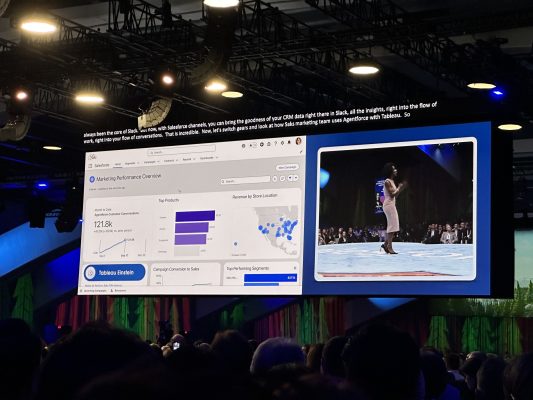Click the New Campaign button
The image size is (533, 400).
[287, 167]
